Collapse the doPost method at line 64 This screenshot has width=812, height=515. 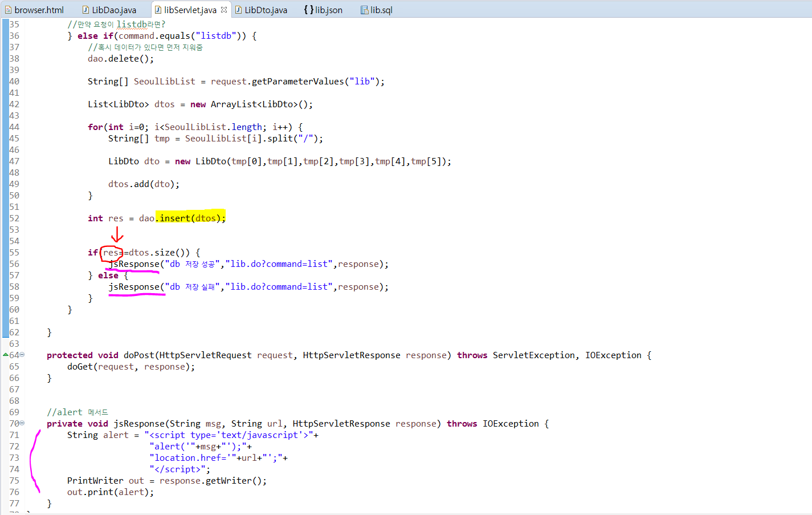(22, 355)
